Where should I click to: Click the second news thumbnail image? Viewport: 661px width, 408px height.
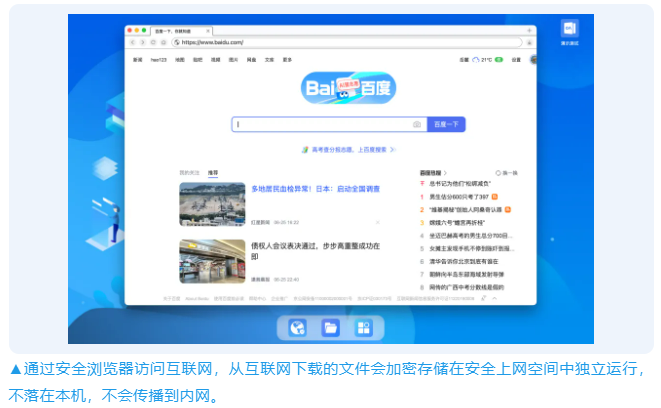[x=211, y=260]
